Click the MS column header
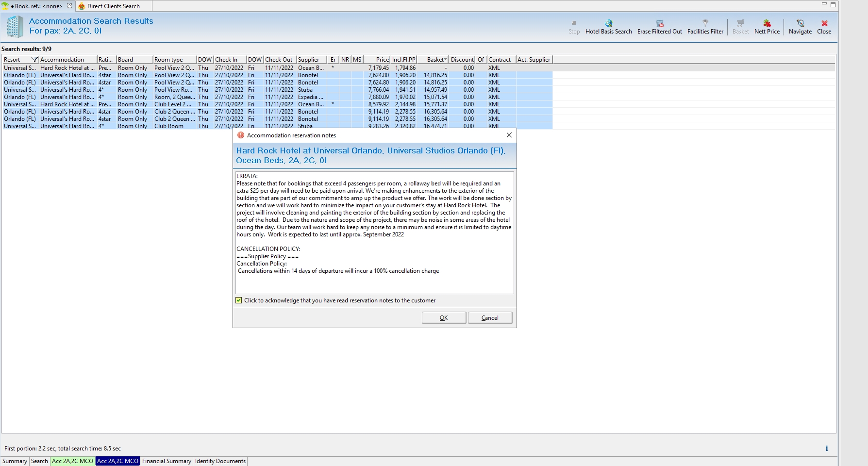Image resolution: width=868 pixels, height=466 pixels. 357,60
